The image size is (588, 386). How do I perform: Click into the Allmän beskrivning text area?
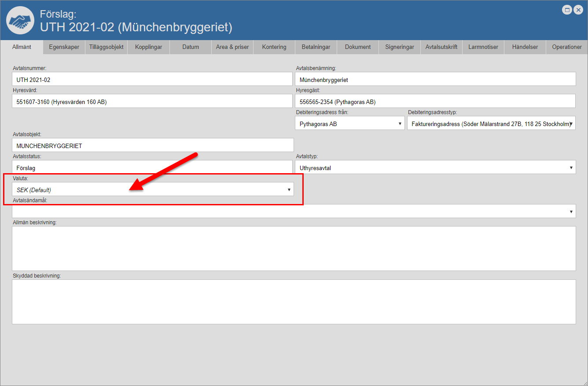point(294,249)
